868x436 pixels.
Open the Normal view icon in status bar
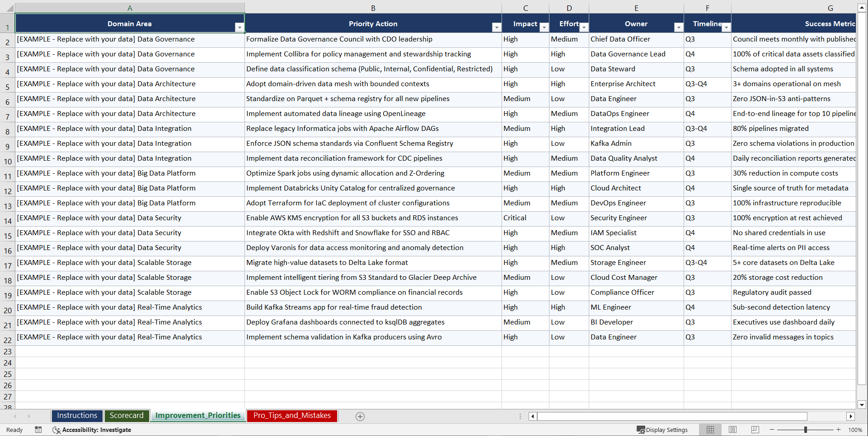[710, 430]
